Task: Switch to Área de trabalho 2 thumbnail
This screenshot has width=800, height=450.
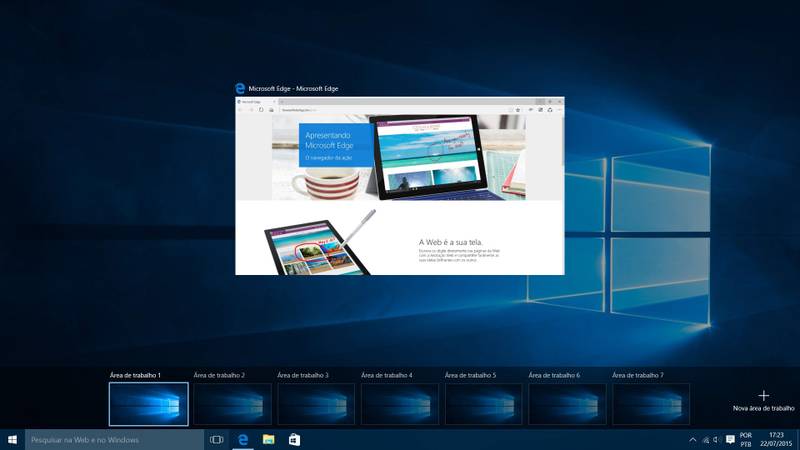Action: (232, 404)
